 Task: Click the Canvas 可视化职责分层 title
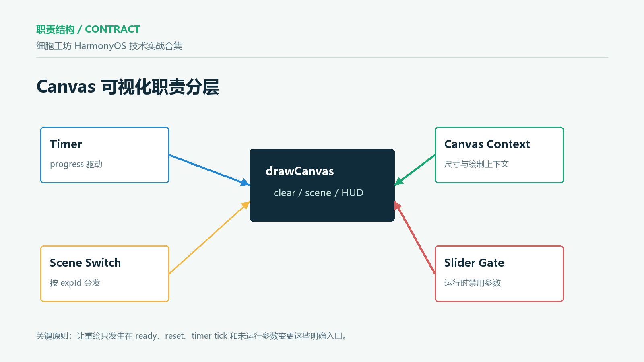[x=128, y=87]
